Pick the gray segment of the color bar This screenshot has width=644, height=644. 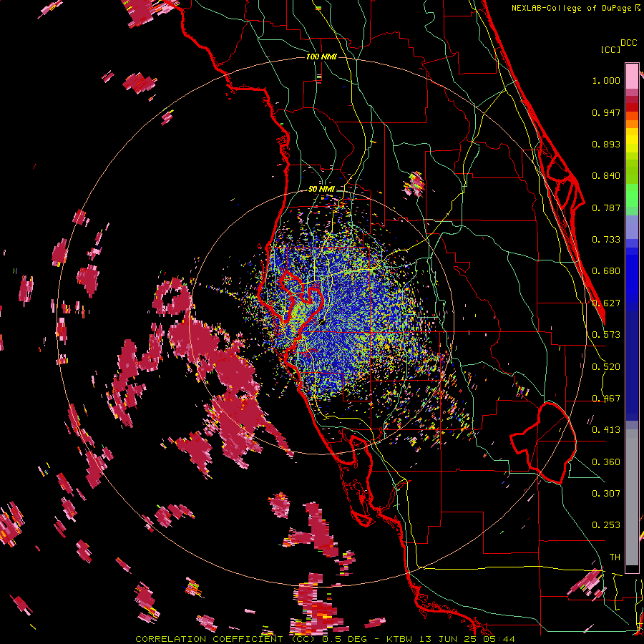click(x=632, y=497)
